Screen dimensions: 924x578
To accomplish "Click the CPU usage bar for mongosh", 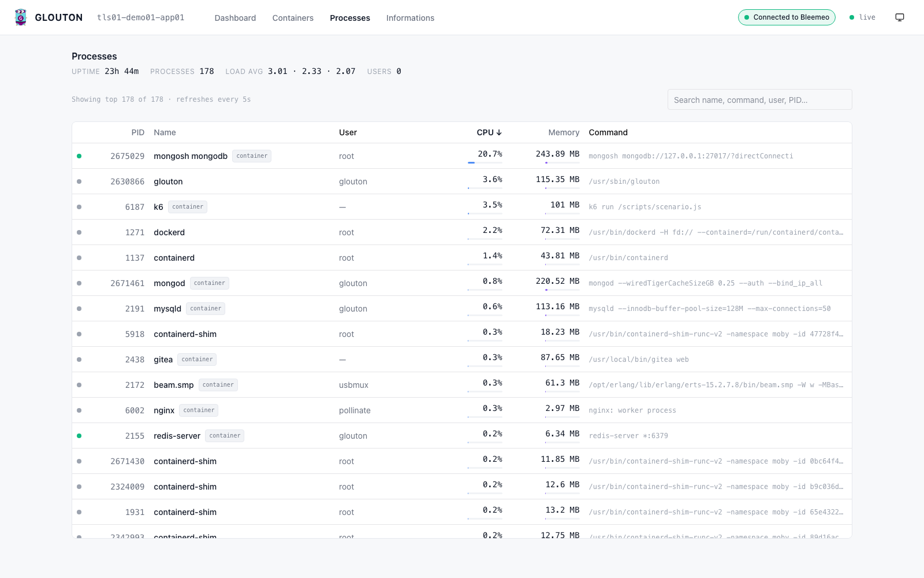I will pos(485,163).
